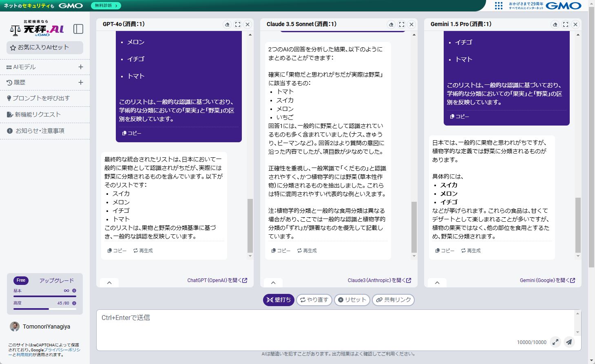Open ChatGPT (OpenAI) via the link
Viewport: 595px width, 364px height.
click(x=217, y=280)
